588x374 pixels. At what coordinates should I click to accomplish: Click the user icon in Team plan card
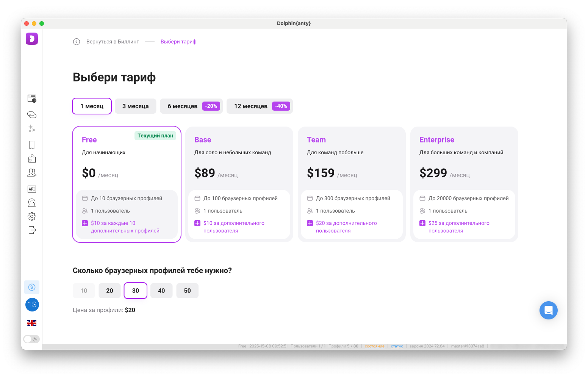[x=310, y=211]
